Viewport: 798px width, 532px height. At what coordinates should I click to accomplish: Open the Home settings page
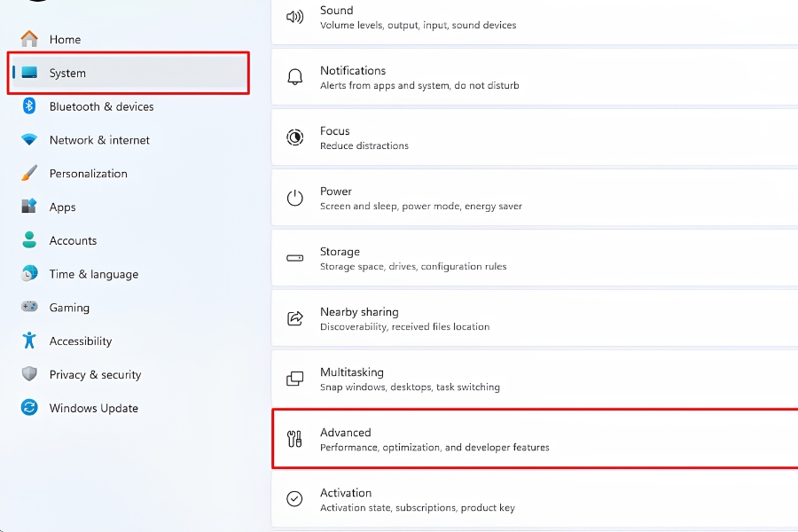(x=129, y=39)
